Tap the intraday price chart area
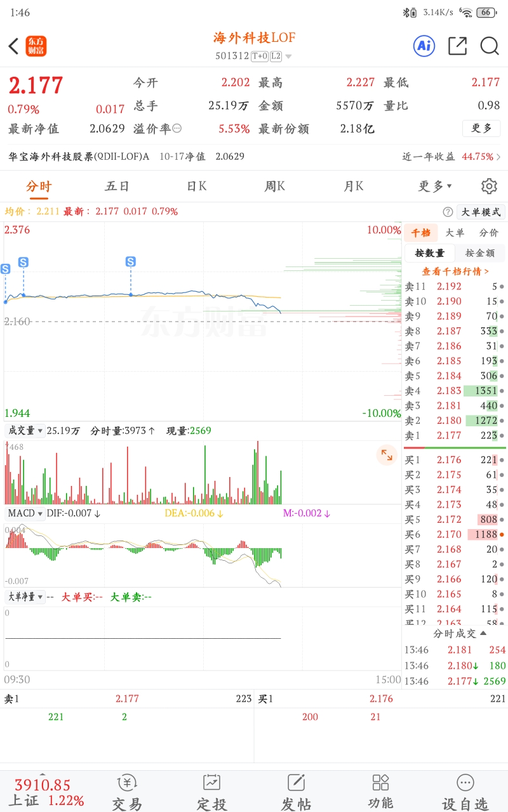The height and width of the screenshot is (812, 508). [x=203, y=321]
